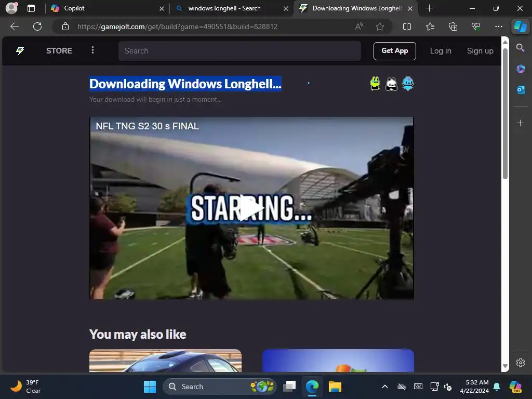The width and height of the screenshot is (532, 399).
Task: Open File Explorer from the taskbar
Action: click(335, 387)
